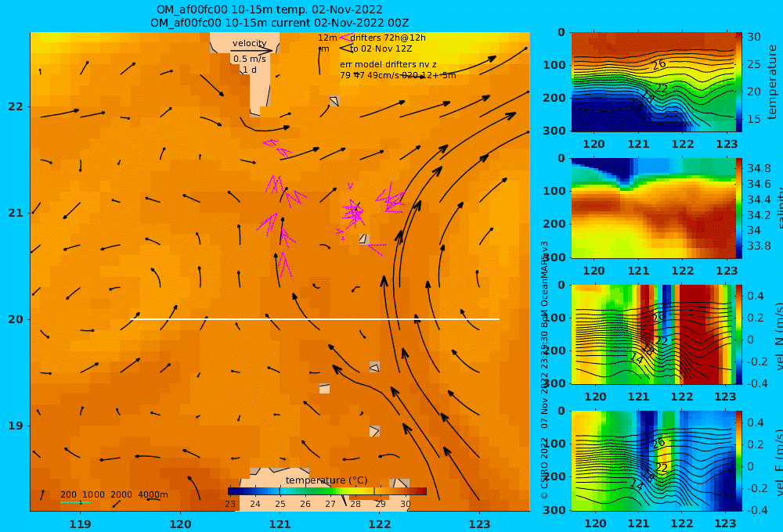Click the '30' tick on temperature section colorbar
This screenshot has height=532, width=783.
click(754, 37)
